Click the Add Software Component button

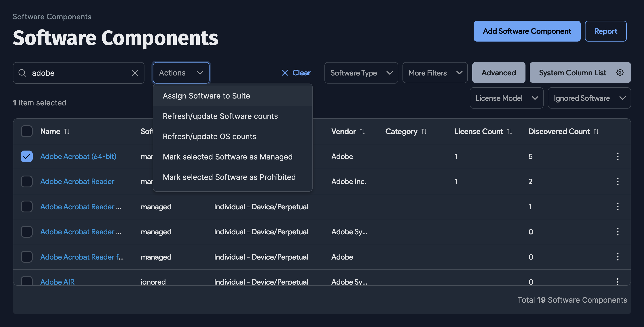pyautogui.click(x=527, y=31)
